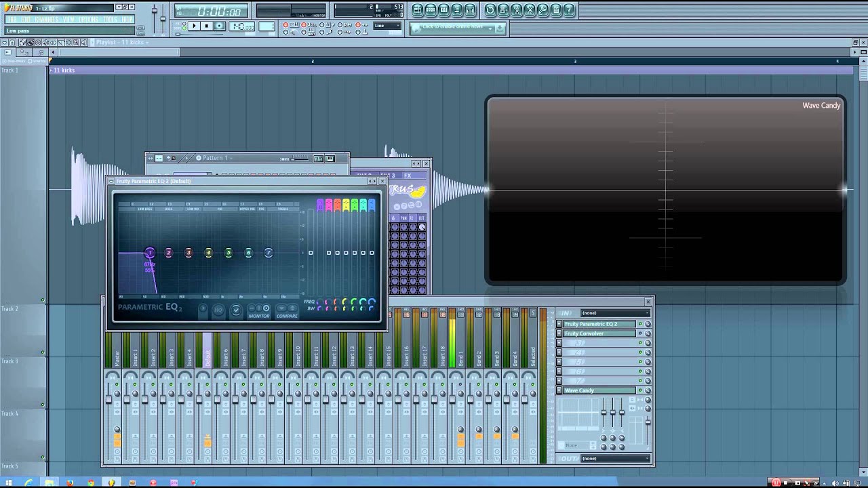The height and width of the screenshot is (488, 868).
Task: Open the mixer output (none) dropdown
Action: (x=616, y=459)
